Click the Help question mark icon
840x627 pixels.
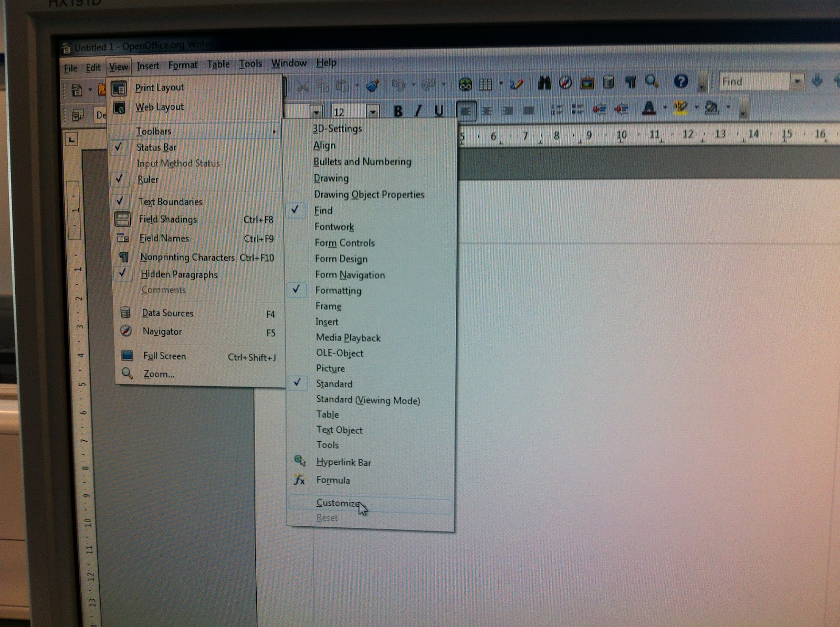point(680,82)
